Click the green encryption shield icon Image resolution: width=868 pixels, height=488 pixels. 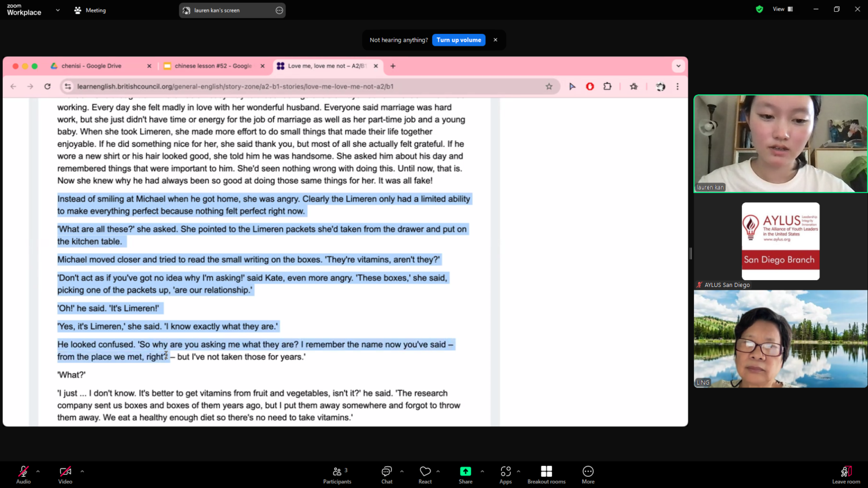coord(759,9)
